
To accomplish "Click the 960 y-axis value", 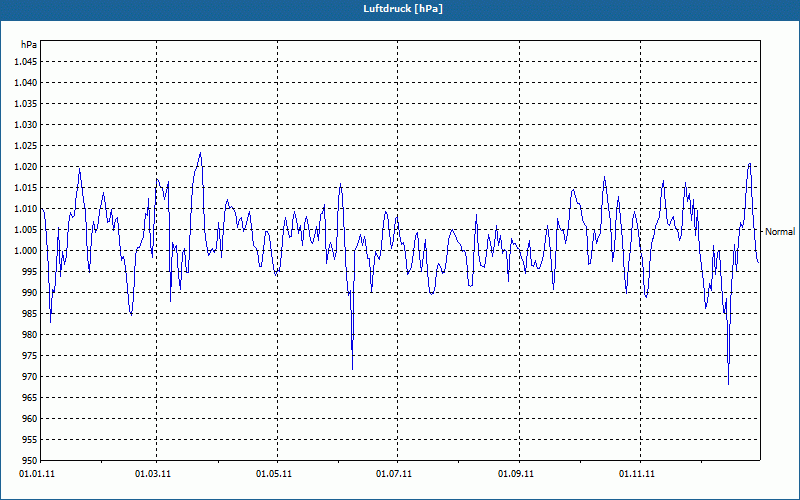I will coord(30,418).
